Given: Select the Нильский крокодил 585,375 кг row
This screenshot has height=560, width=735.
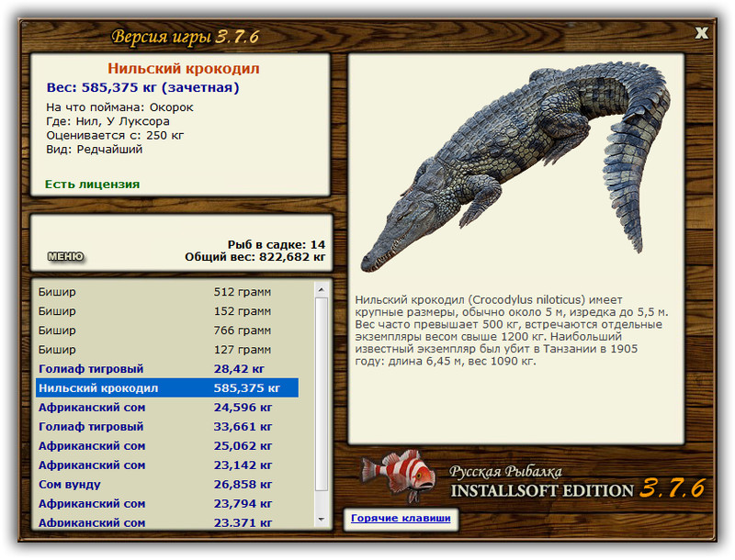Looking at the screenshot, I should point(167,387).
